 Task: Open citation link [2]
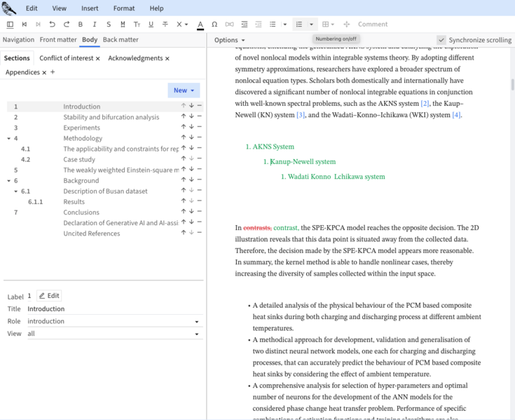pyautogui.click(x=425, y=104)
